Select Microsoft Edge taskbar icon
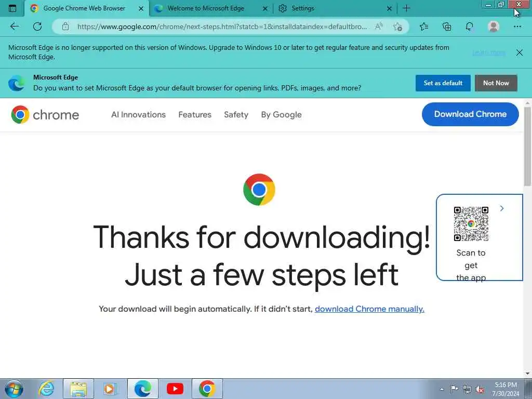The width and height of the screenshot is (532, 399). 143,389
